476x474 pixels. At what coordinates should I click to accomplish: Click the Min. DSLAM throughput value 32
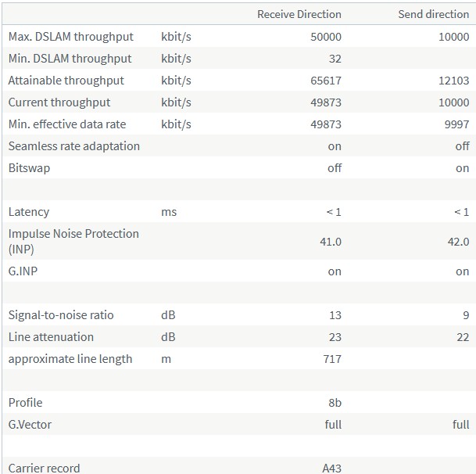[335, 59]
